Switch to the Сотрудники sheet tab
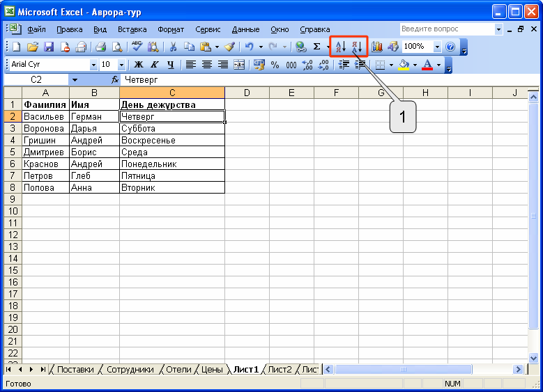Screen dimensions: 543x392 coord(130,370)
